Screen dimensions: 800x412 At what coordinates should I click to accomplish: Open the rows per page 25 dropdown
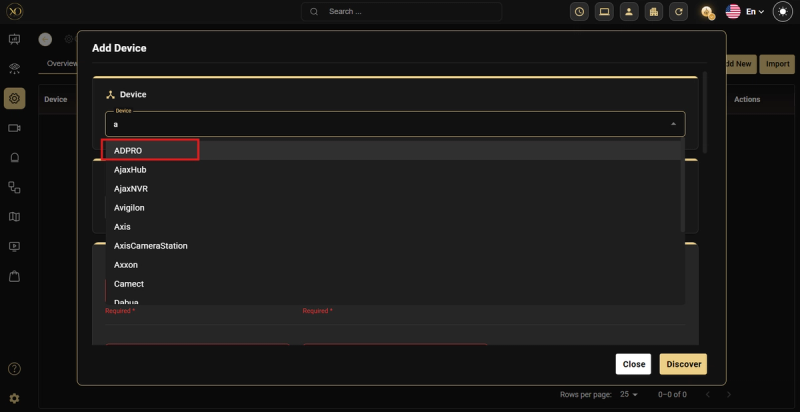(x=629, y=394)
